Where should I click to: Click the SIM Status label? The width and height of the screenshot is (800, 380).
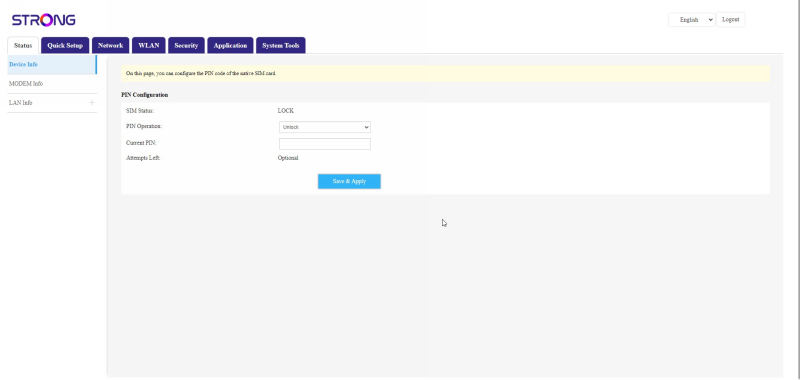point(140,111)
